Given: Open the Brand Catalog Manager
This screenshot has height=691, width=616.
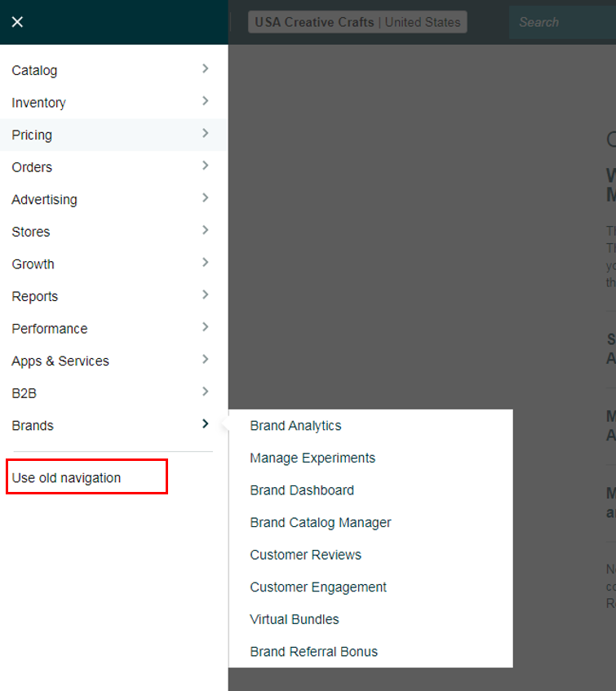Looking at the screenshot, I should 321,522.
